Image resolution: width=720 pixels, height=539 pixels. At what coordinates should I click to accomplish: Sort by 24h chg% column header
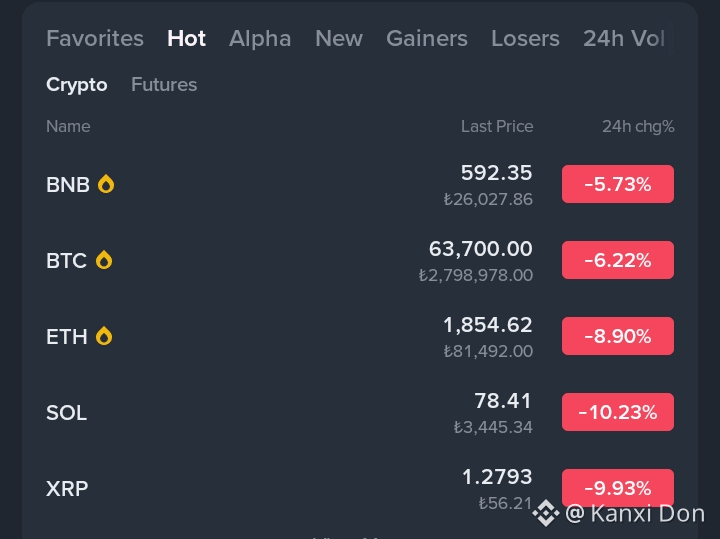click(638, 126)
